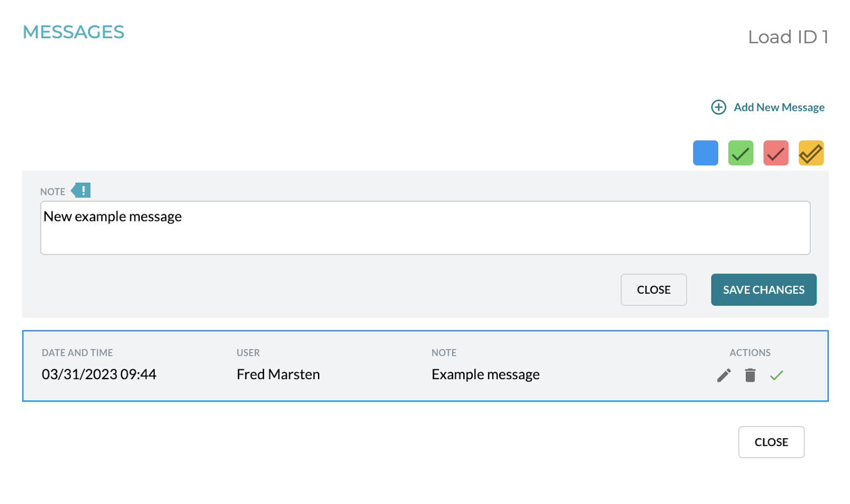
Task: Open the Add New Message form
Action: pos(779,107)
